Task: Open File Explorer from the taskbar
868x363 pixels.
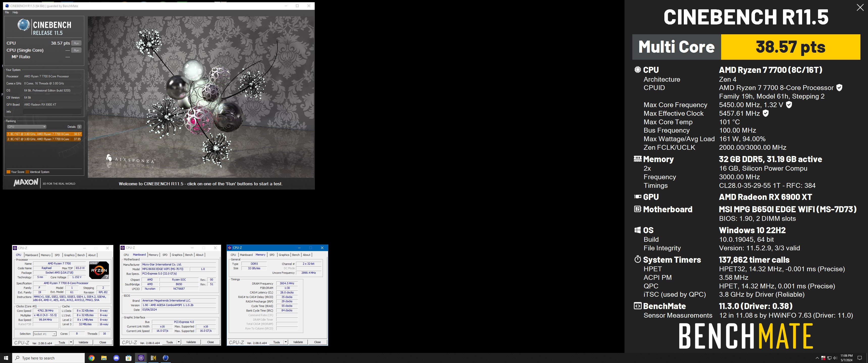Action: tap(104, 358)
